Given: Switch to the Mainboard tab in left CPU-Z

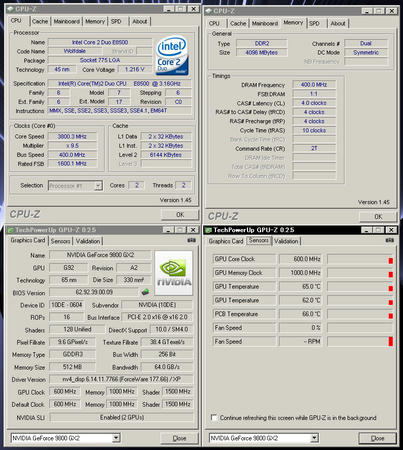Looking at the screenshot, I should coord(67,21).
